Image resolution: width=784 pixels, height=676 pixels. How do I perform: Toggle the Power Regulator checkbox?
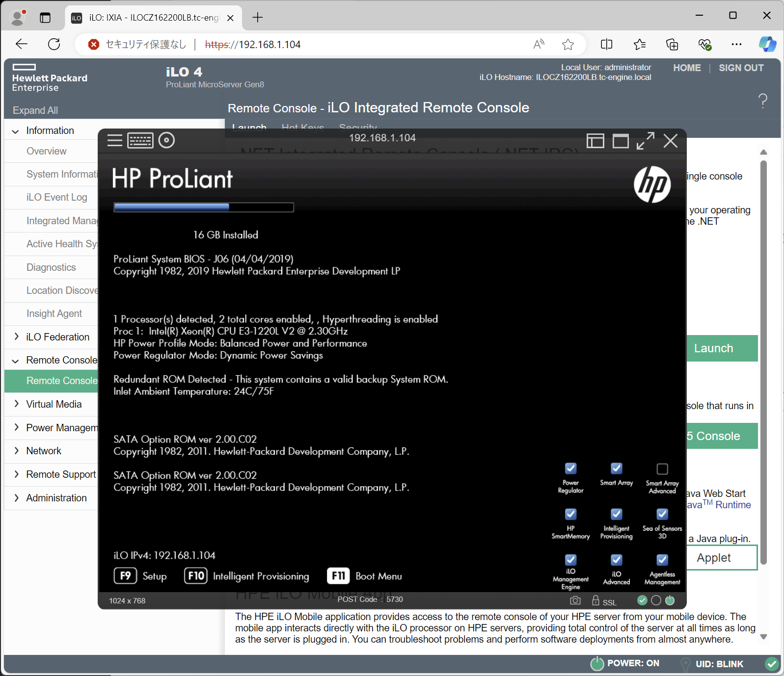pos(570,468)
